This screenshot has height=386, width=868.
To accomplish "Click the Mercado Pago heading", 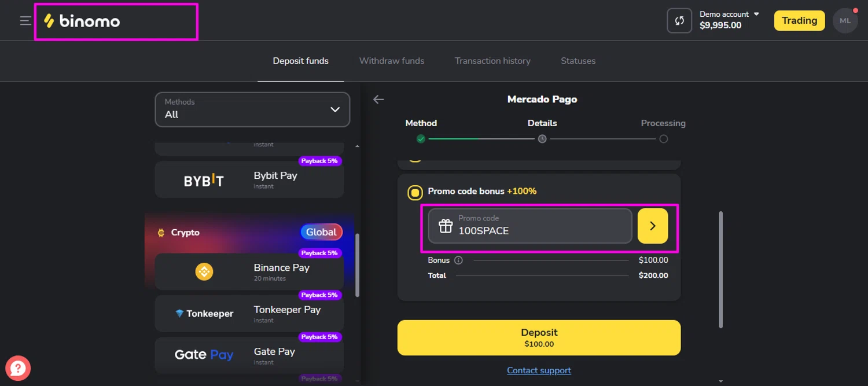I will click(x=542, y=100).
